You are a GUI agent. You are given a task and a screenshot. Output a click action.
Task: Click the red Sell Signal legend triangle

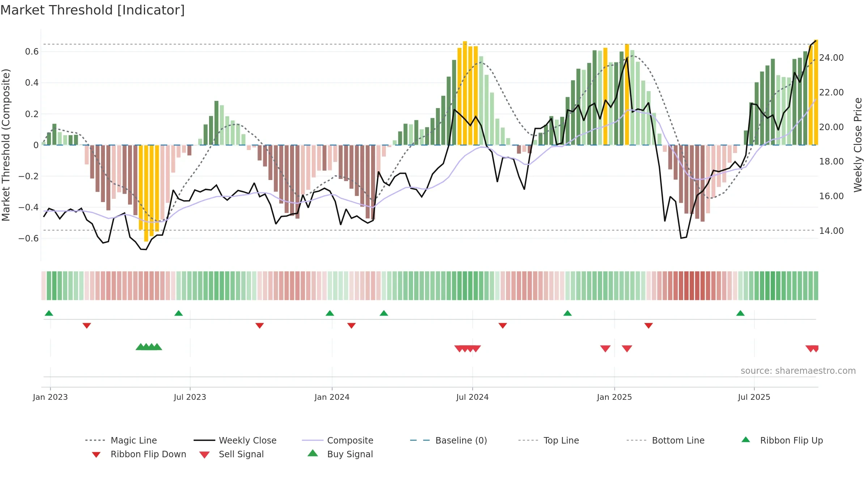[x=204, y=455]
